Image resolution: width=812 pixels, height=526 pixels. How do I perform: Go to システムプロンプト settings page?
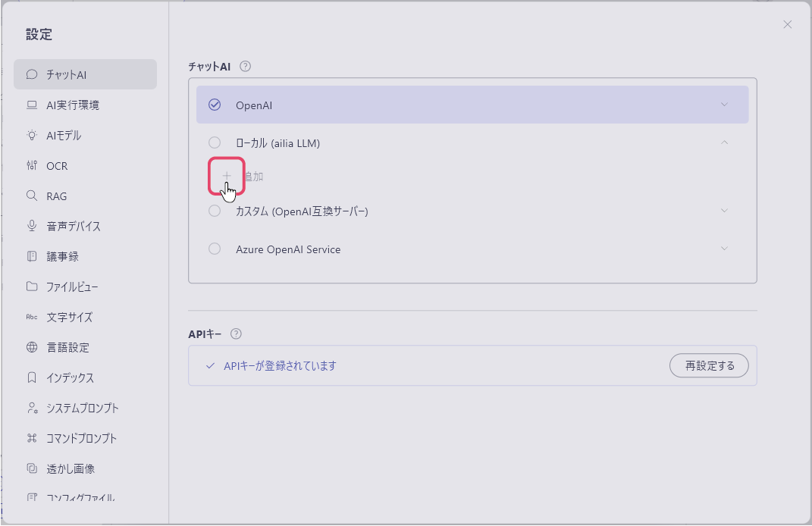(x=82, y=409)
